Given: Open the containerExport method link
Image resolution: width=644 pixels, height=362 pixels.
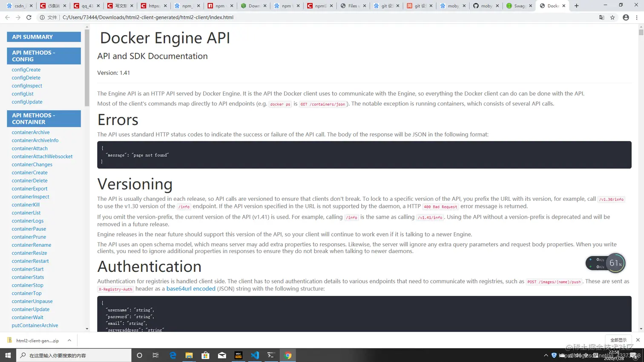Looking at the screenshot, I should [29, 189].
